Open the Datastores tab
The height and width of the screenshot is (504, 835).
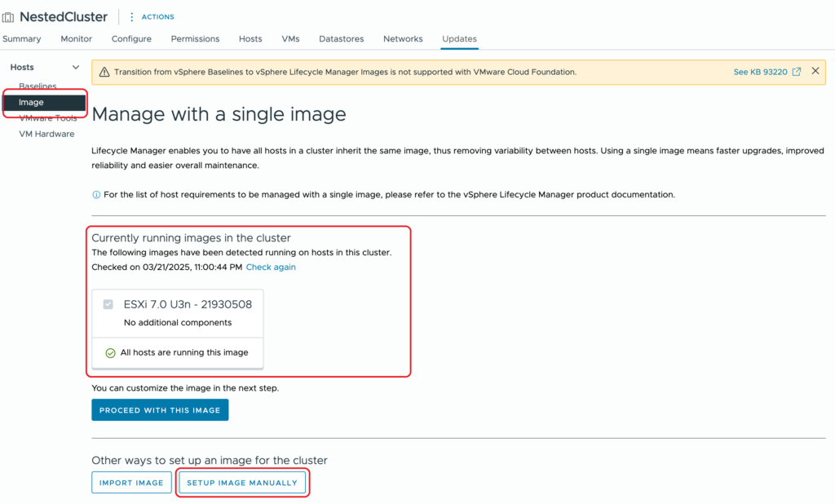pyautogui.click(x=341, y=39)
